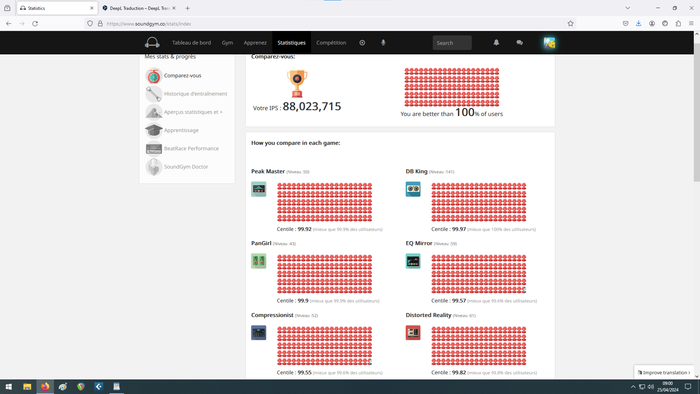
Task: Click the DB King game icon
Action: pyautogui.click(x=413, y=189)
